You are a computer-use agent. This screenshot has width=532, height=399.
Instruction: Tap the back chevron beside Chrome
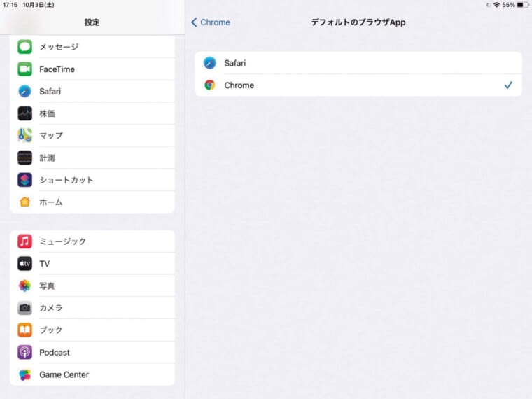point(195,22)
